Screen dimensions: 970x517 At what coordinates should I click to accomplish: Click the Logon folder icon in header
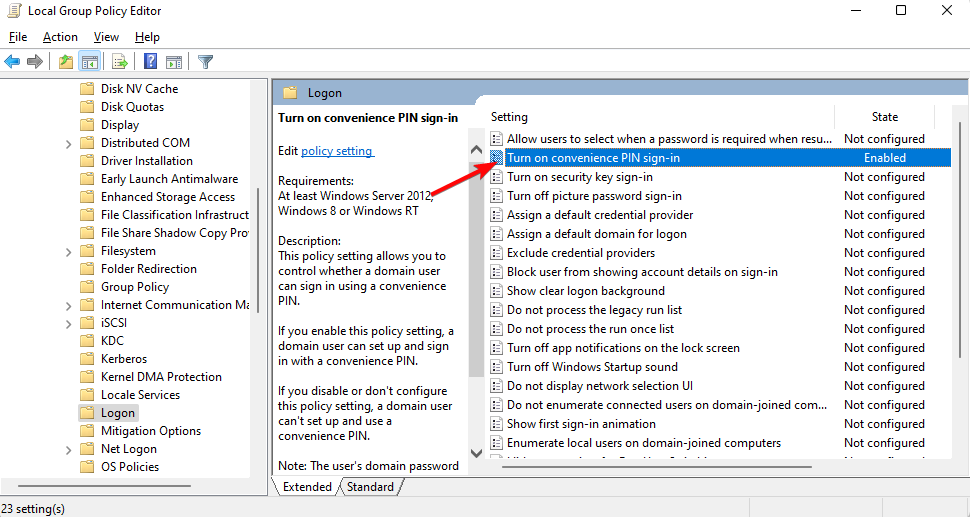290,93
